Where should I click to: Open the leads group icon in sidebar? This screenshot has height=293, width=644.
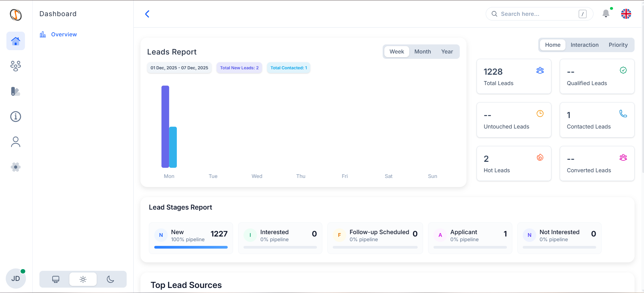[15, 66]
